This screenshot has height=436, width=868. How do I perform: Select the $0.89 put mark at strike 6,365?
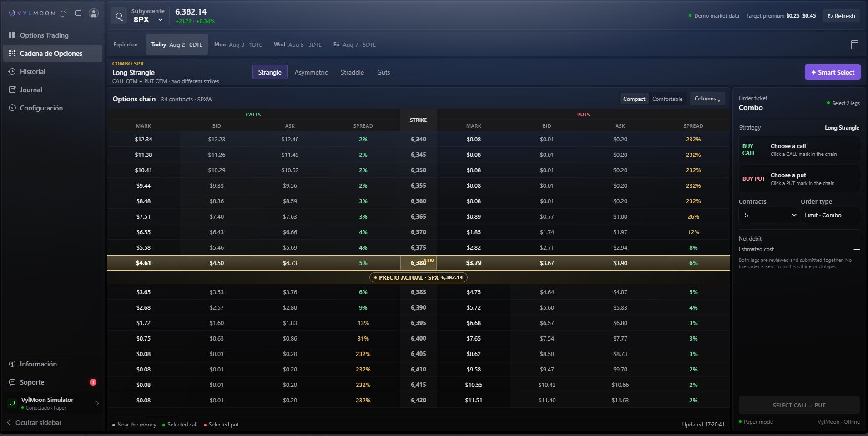tap(474, 216)
